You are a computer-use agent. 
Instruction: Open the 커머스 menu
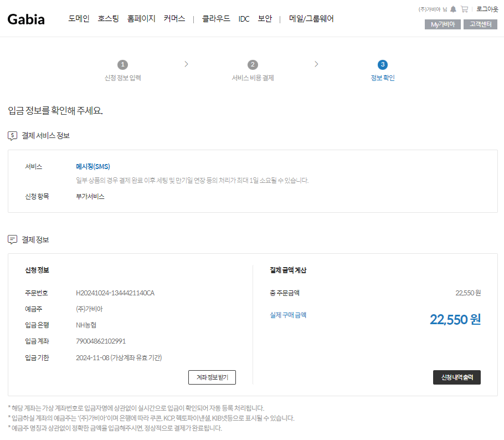coord(174,19)
